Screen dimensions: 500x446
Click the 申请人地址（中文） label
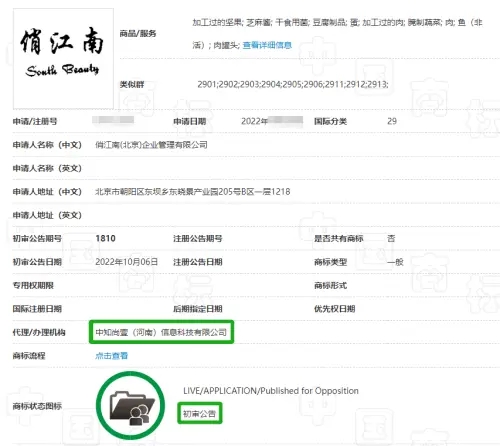[x=47, y=192]
